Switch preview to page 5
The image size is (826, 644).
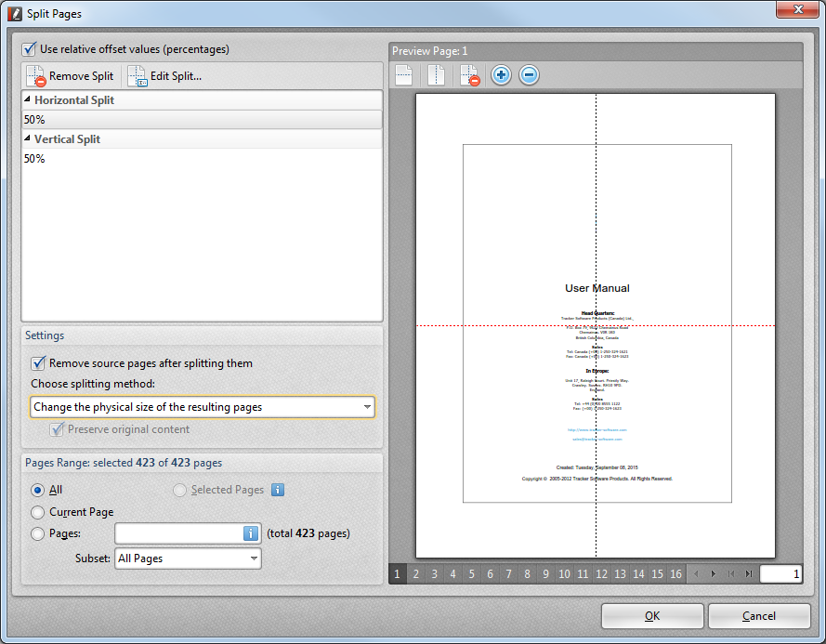(x=472, y=574)
